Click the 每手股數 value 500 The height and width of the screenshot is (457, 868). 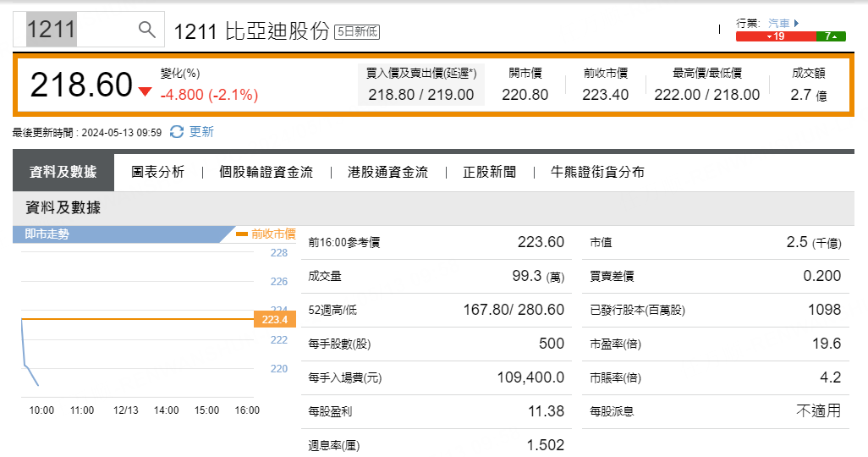click(552, 344)
